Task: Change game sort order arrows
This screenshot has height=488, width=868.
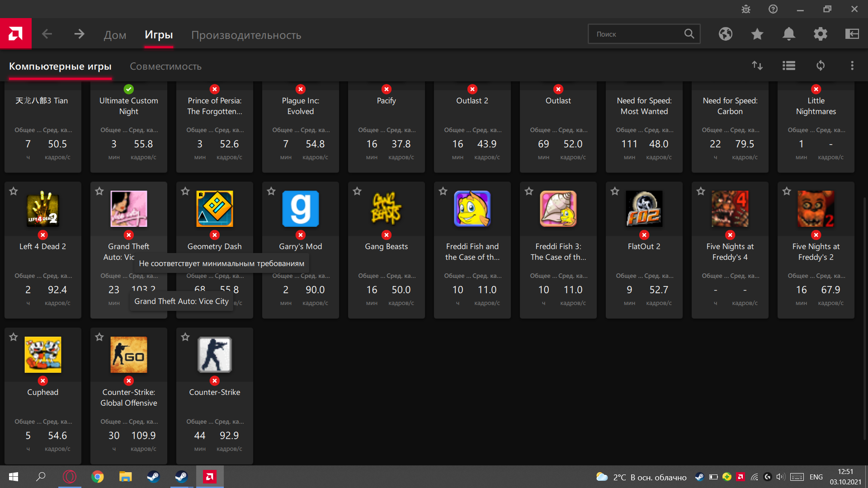Action: click(757, 66)
